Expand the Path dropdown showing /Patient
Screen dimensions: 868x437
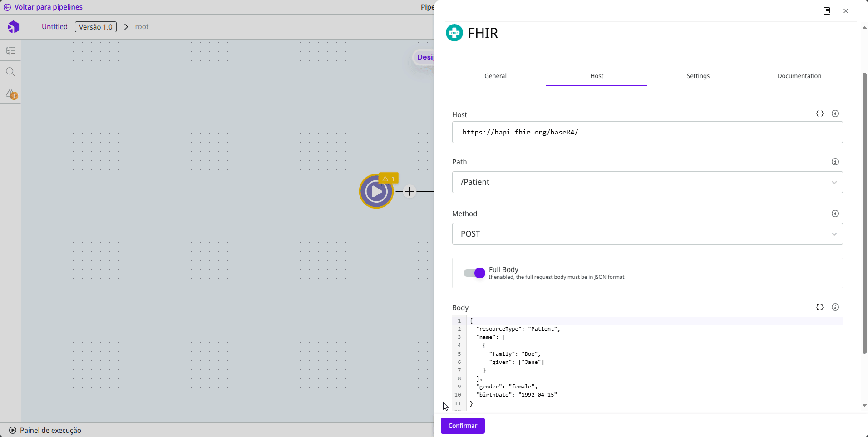(x=834, y=182)
